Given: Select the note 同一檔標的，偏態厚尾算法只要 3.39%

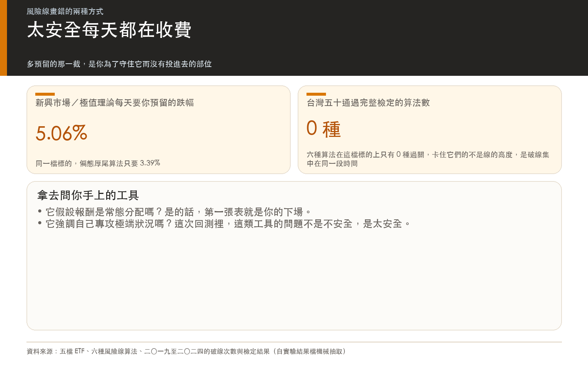Looking at the screenshot, I should coord(98,163).
